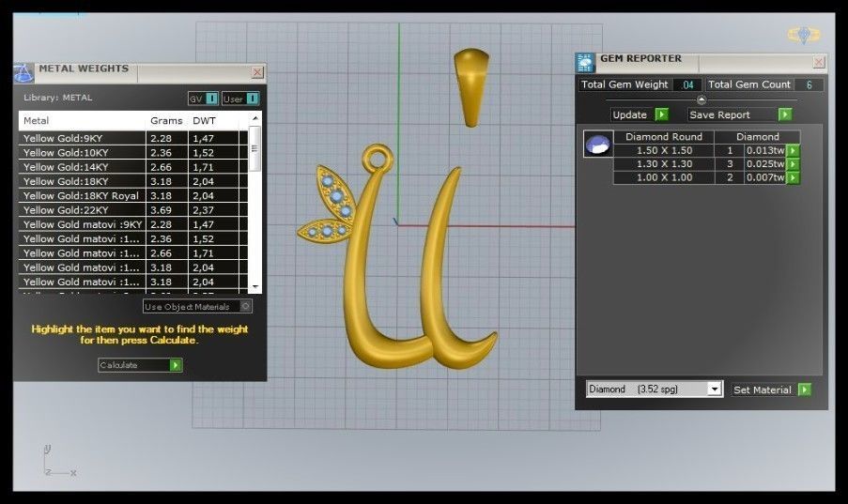Select the Yellow Gold:22KY row
The width and height of the screenshot is (848, 504).
(x=133, y=210)
